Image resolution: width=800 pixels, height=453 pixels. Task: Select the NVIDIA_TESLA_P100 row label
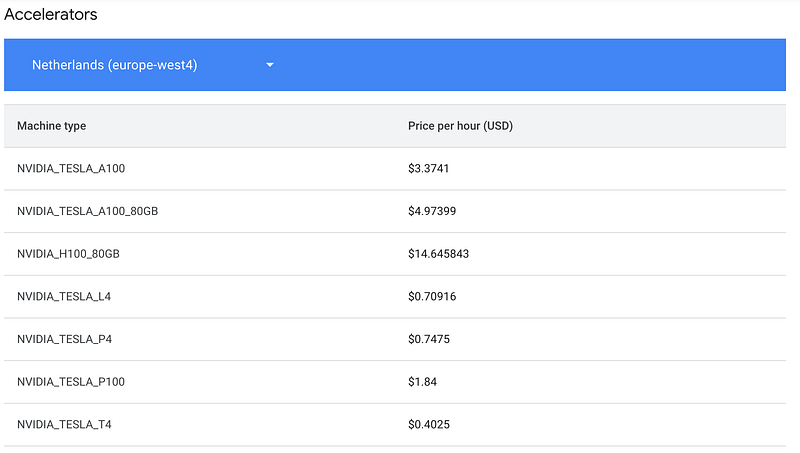point(71,382)
